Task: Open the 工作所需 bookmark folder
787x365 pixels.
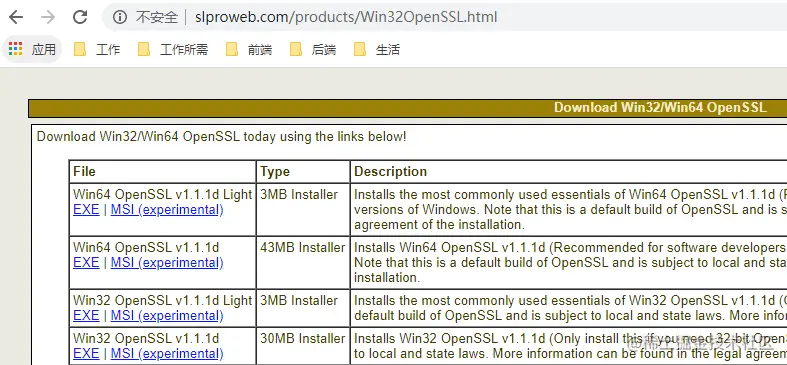Action: [173, 49]
